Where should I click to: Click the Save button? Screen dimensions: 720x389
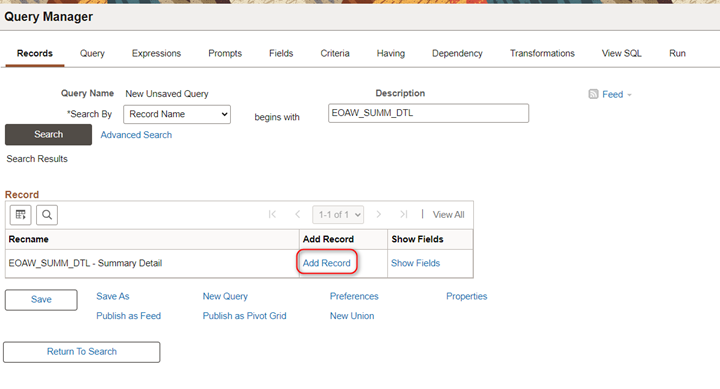41,299
